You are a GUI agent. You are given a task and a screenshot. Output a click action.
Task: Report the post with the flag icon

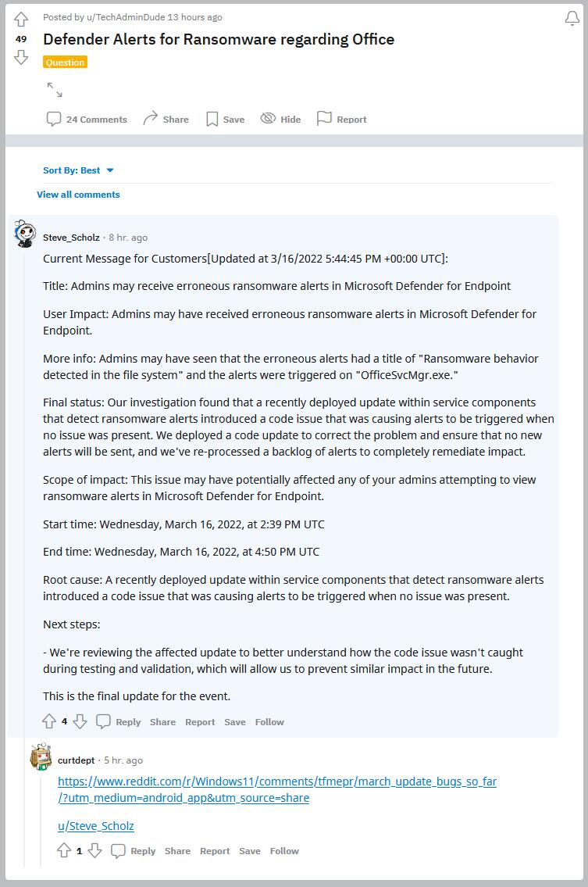click(341, 119)
